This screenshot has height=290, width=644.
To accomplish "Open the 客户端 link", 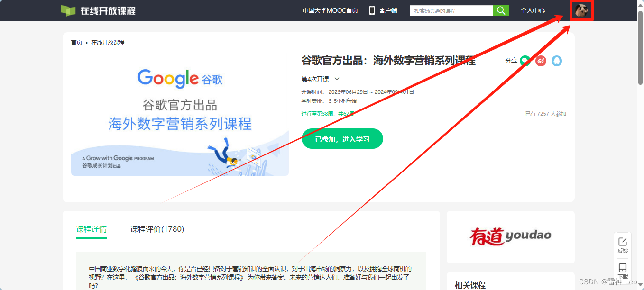I will (x=388, y=10).
